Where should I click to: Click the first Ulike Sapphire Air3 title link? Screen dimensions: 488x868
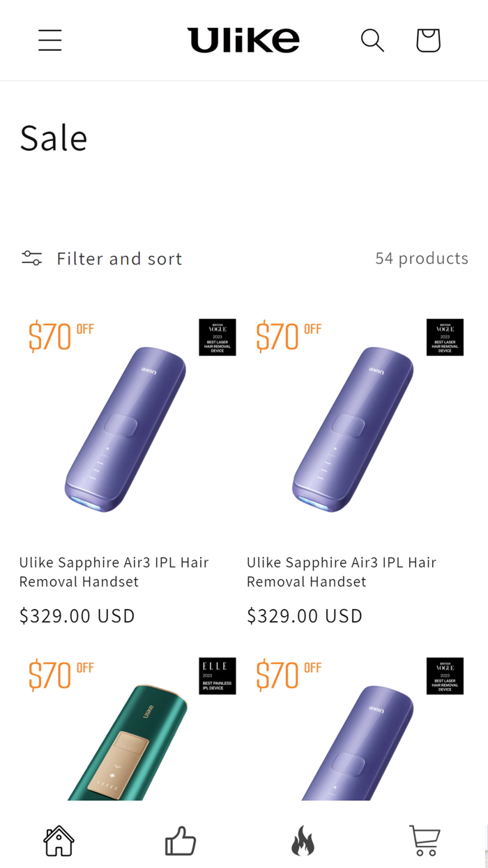click(114, 572)
